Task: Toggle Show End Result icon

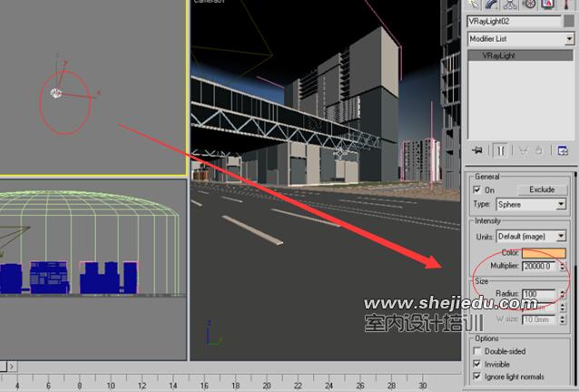Action: [501, 151]
